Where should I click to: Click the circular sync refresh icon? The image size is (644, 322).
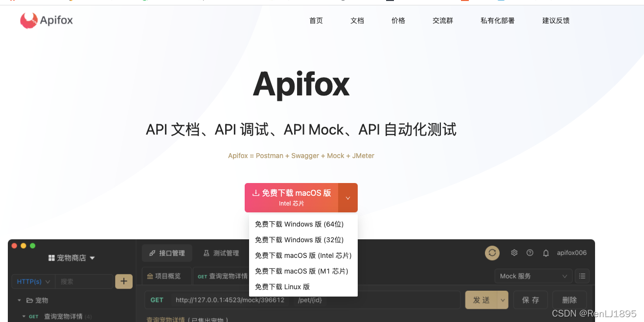pyautogui.click(x=492, y=253)
